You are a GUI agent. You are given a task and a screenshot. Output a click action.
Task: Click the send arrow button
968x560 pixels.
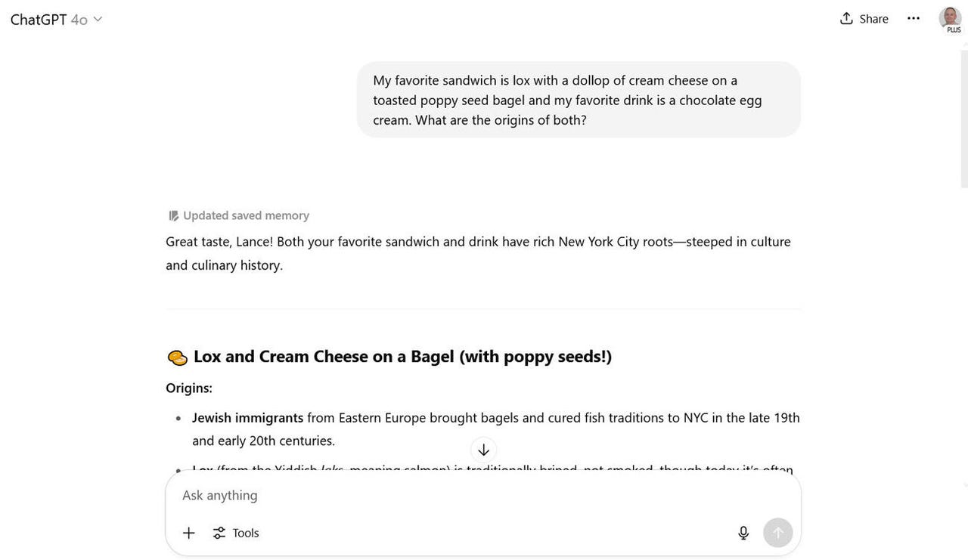pyautogui.click(x=778, y=533)
